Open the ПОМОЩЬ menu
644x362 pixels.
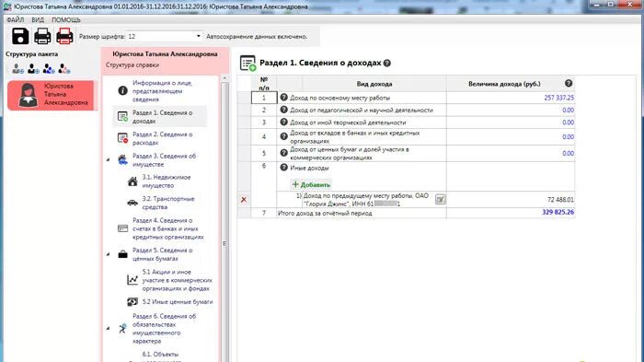pos(66,19)
